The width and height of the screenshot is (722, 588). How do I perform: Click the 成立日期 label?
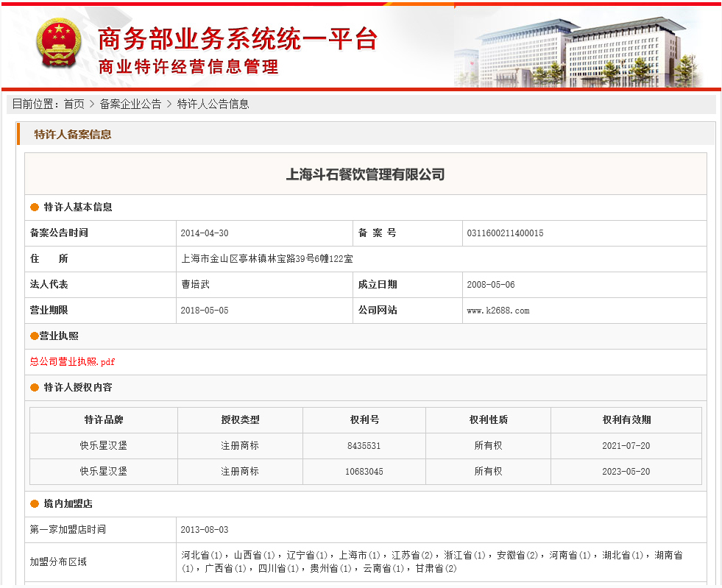[378, 285]
